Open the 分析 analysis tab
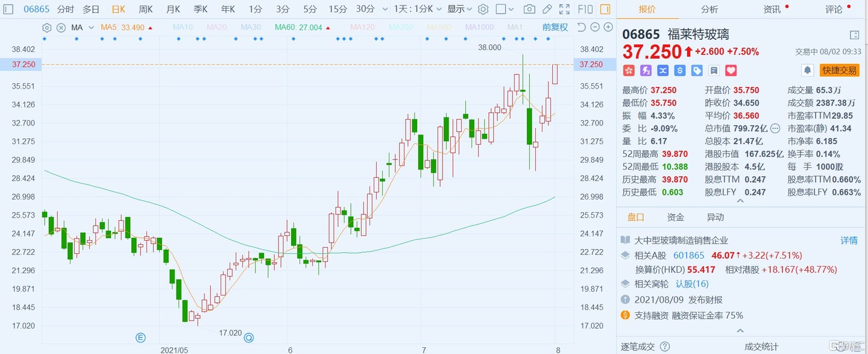This screenshot has height=354, width=868. pos(709,9)
